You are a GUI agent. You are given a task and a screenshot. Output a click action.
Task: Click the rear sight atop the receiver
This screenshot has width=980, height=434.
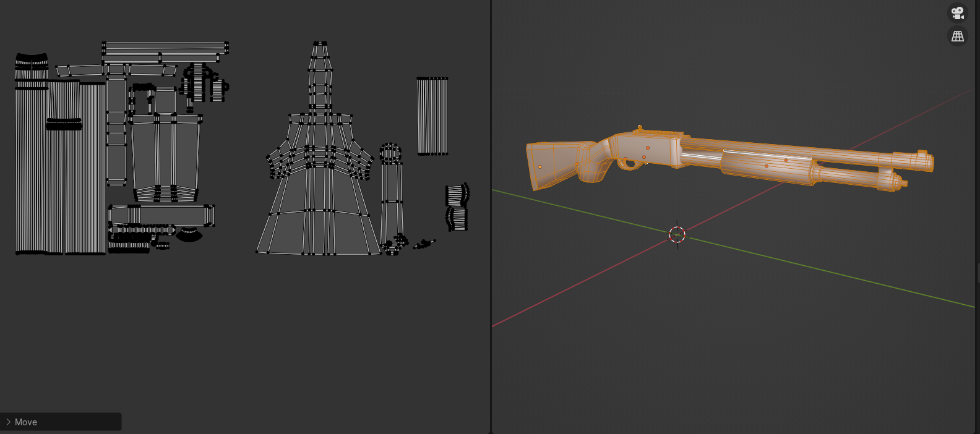[640, 128]
